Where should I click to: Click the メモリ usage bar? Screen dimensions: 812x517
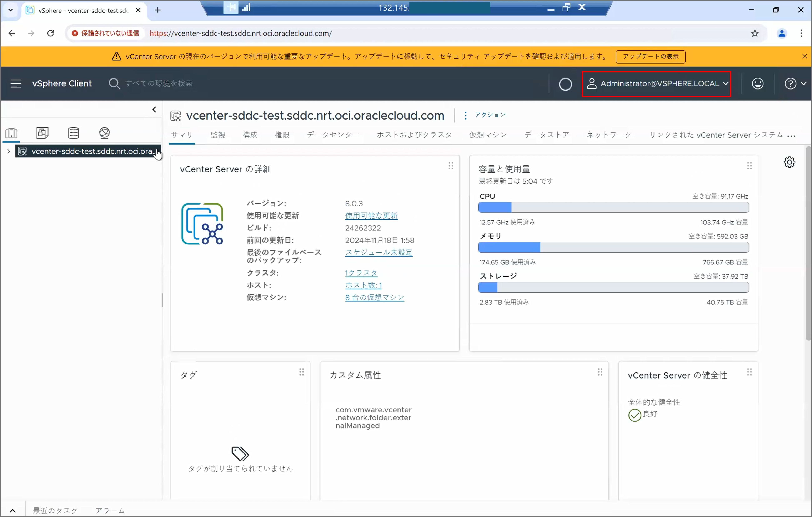point(613,247)
